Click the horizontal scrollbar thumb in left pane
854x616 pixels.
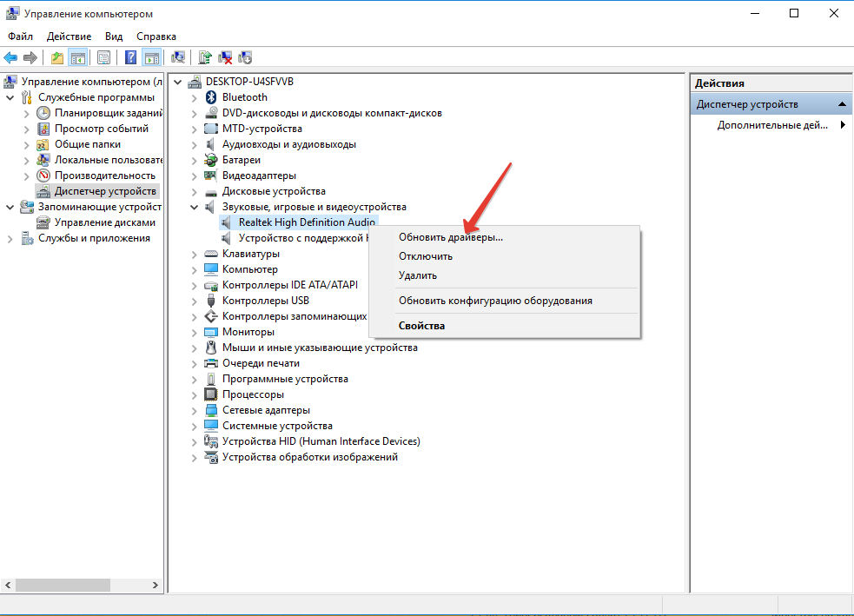pyautogui.click(x=63, y=585)
